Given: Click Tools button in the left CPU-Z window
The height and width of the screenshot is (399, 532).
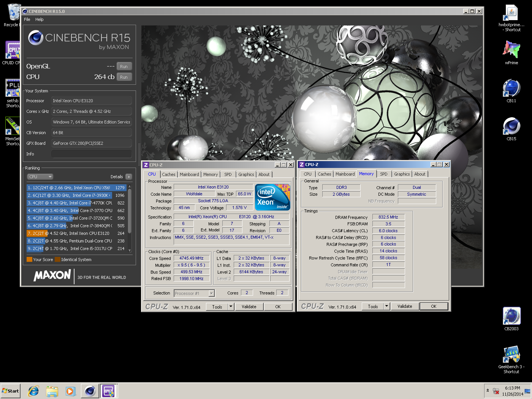Looking at the screenshot, I should (x=217, y=307).
